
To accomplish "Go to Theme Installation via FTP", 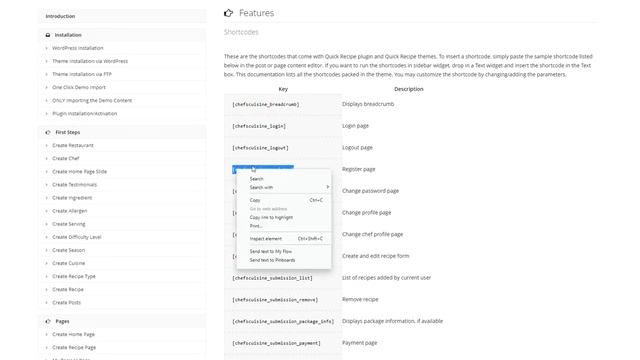I will click(82, 74).
